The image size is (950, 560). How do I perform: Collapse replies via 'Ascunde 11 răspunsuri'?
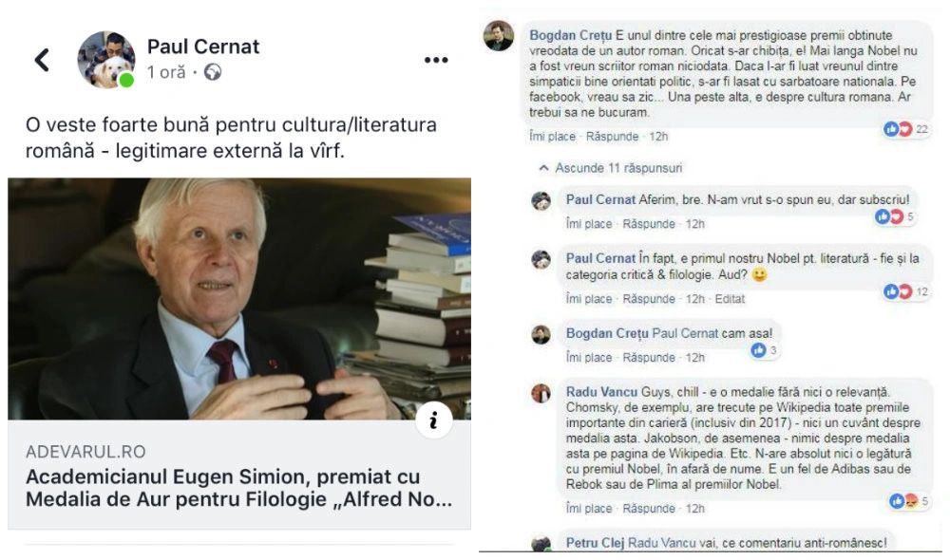tap(611, 168)
